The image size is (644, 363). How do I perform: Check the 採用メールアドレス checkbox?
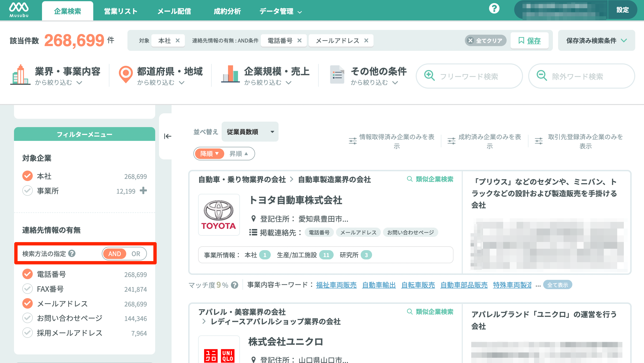[x=28, y=333]
